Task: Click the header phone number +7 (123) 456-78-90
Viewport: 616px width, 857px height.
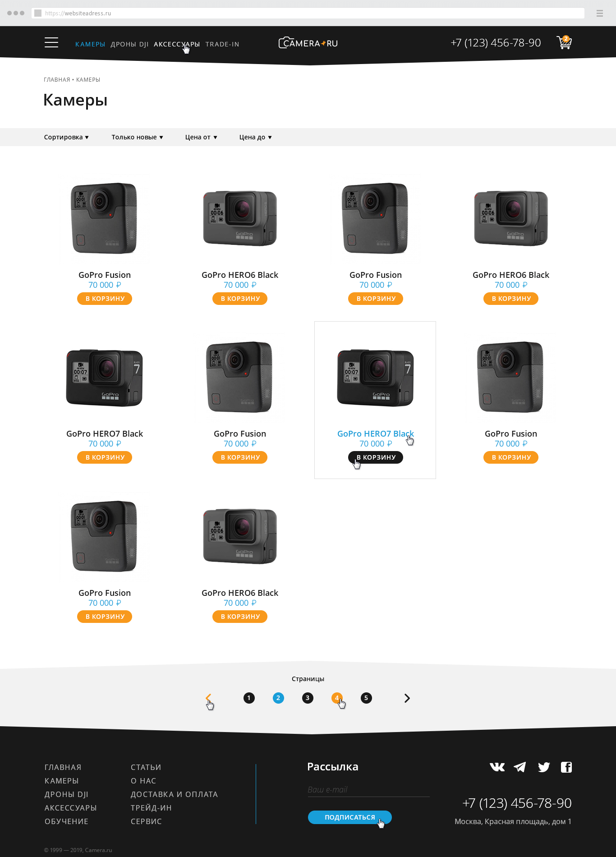Action: [496, 43]
